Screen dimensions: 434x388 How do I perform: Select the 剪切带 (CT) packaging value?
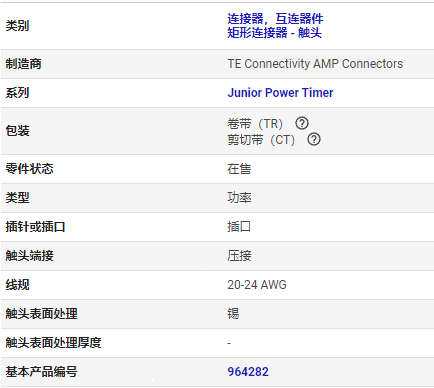pyautogui.click(x=261, y=140)
